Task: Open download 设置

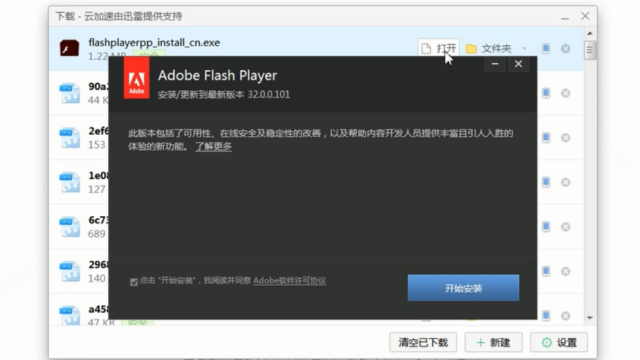Action: pos(559,342)
